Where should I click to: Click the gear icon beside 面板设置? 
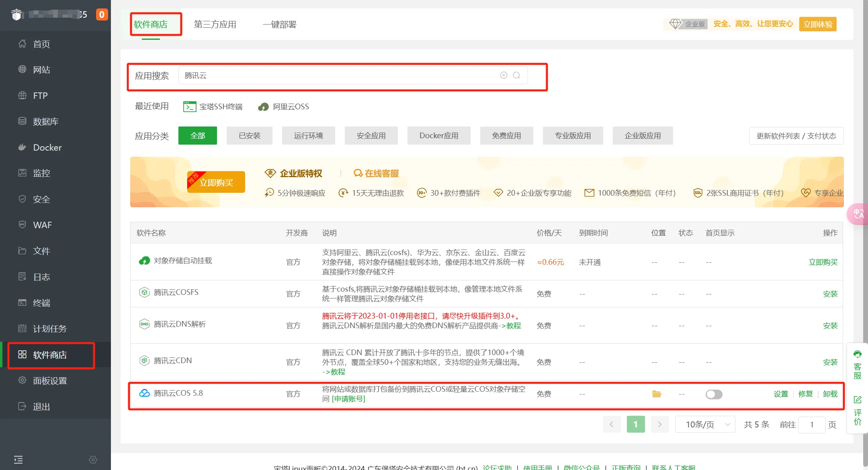click(x=23, y=380)
